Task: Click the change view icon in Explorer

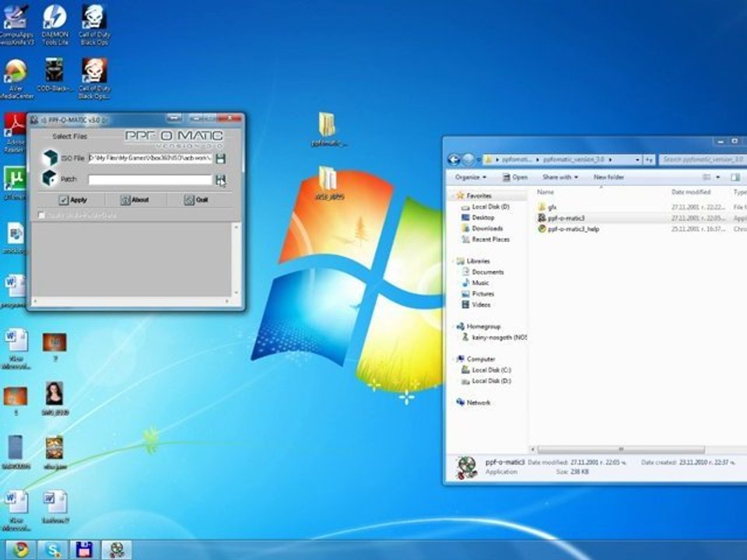Action: pos(707,177)
